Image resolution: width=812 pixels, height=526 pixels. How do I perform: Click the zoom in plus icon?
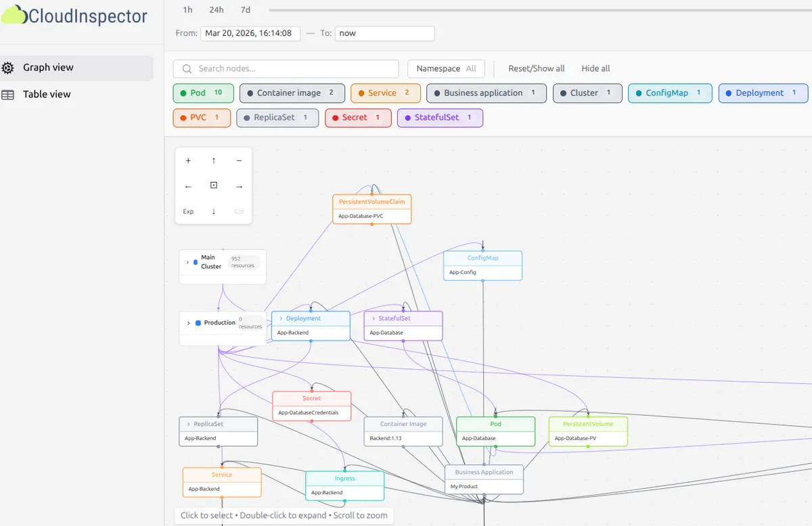pyautogui.click(x=188, y=160)
